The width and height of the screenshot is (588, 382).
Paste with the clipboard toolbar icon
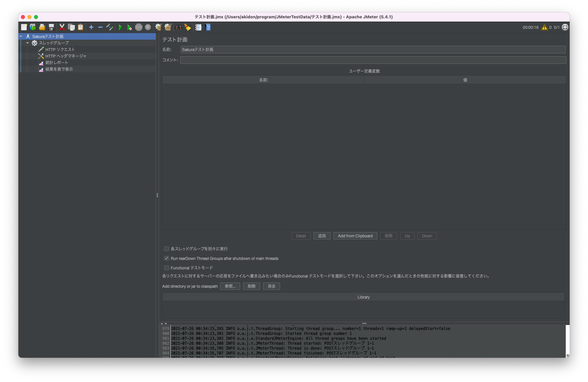(80, 27)
